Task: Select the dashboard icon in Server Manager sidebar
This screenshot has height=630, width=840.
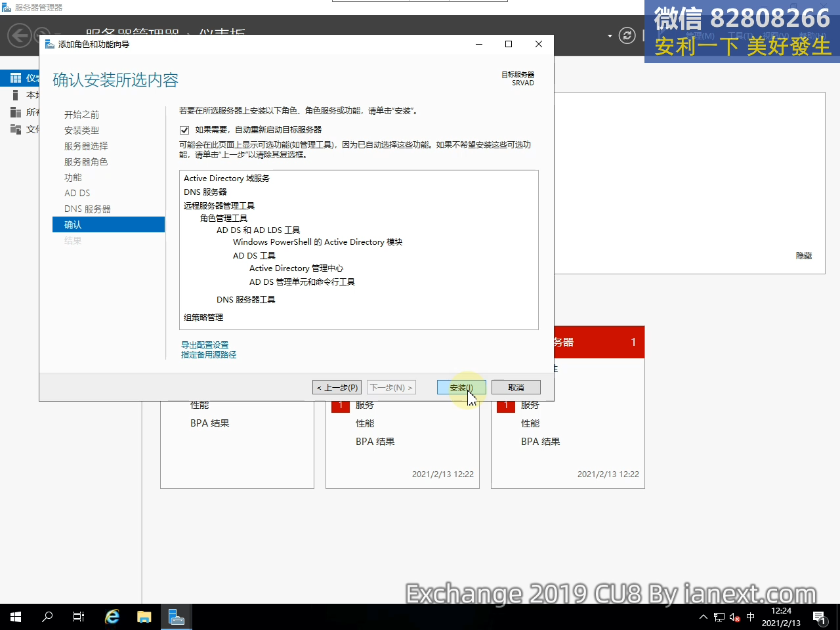Action: (x=16, y=78)
